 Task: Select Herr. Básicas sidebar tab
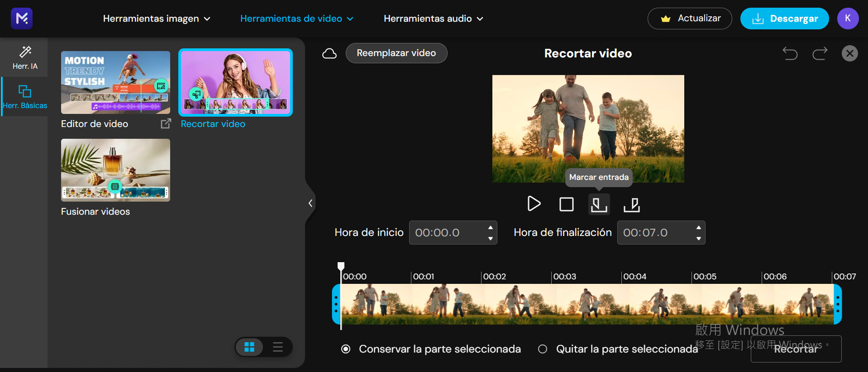[x=25, y=97]
